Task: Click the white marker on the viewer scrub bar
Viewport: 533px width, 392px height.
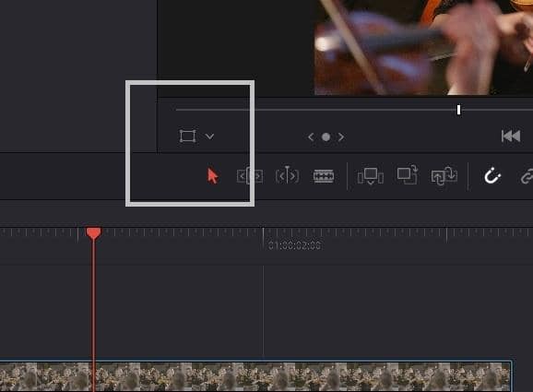Action: click(458, 110)
